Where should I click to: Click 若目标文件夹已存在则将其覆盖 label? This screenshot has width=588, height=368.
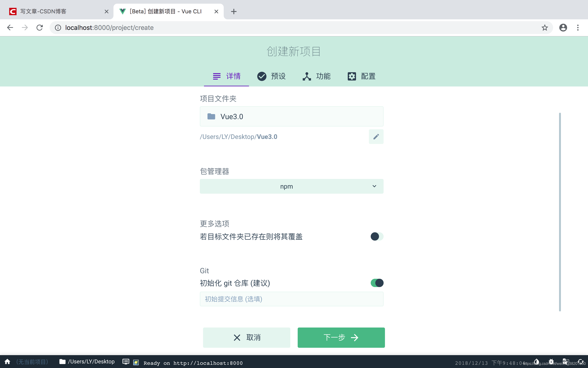(251, 236)
